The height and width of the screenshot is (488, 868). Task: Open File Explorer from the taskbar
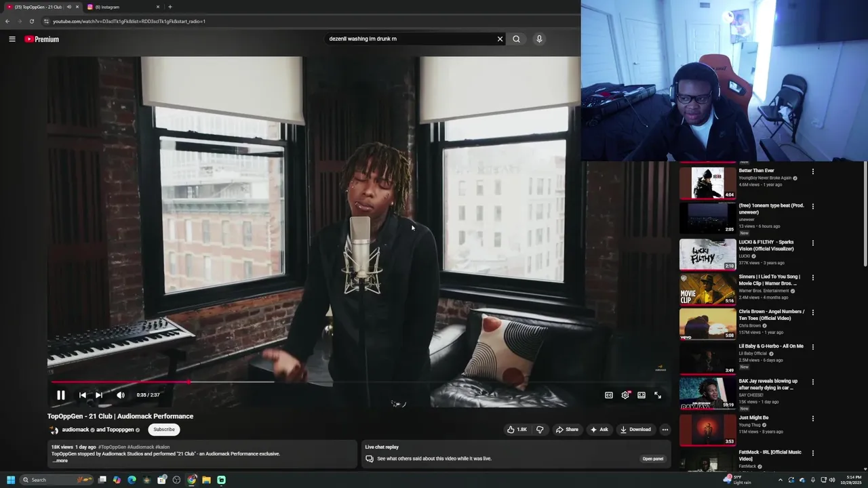coord(206,480)
